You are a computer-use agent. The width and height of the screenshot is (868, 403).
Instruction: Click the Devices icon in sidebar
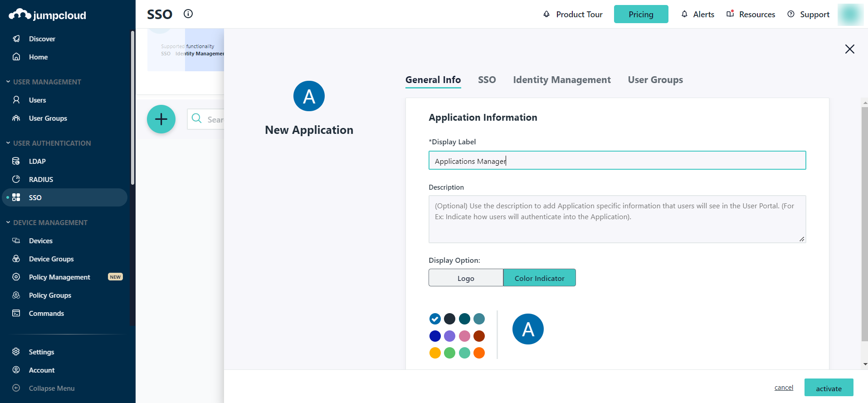pos(16,241)
